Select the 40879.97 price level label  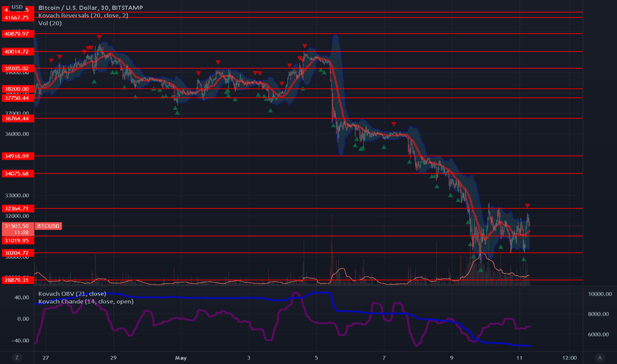[x=18, y=34]
